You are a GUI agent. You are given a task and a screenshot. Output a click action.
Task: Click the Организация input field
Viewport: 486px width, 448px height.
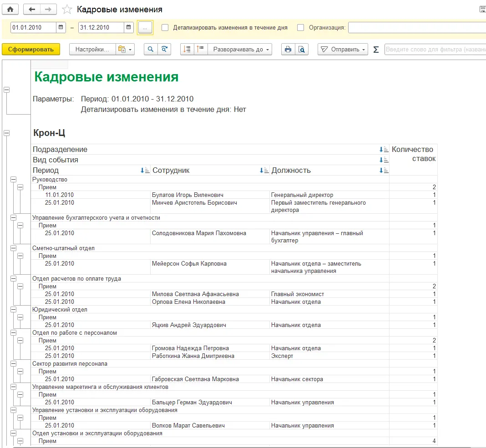(417, 28)
